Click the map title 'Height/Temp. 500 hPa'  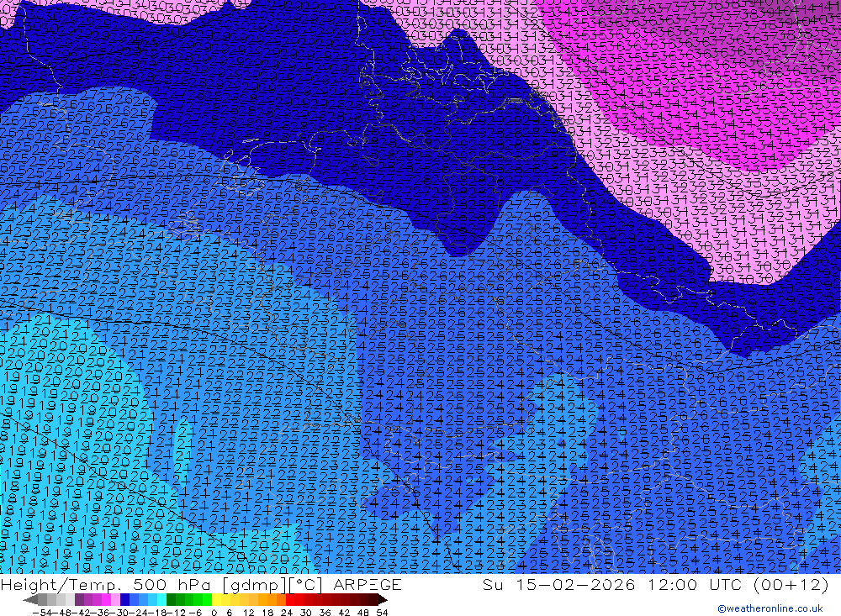(x=104, y=585)
